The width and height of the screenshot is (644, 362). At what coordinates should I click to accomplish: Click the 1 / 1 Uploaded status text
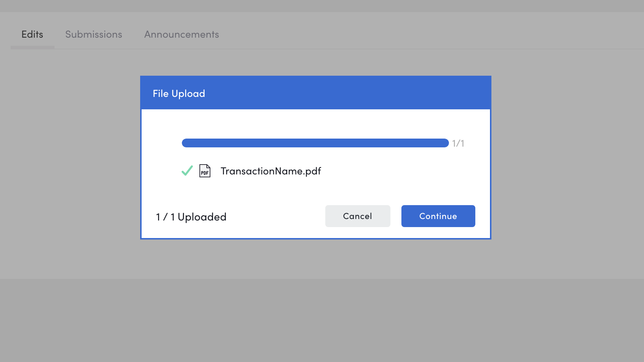click(191, 217)
